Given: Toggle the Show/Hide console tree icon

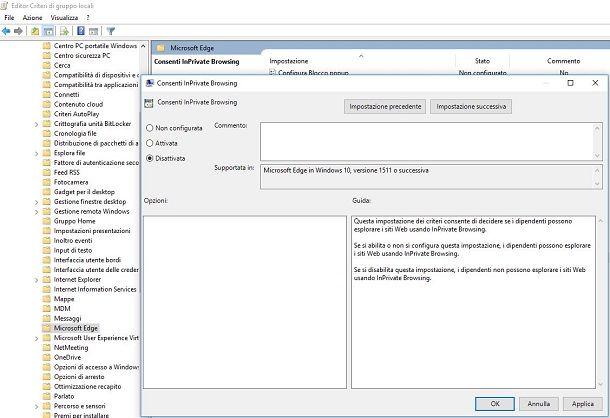Looking at the screenshot, I should coord(47,31).
